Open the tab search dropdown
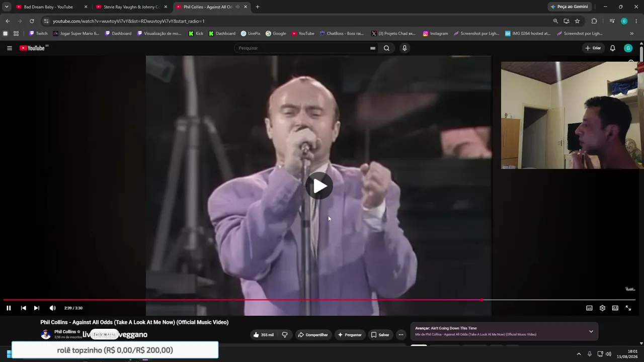This screenshot has width=644, height=362. tap(7, 7)
